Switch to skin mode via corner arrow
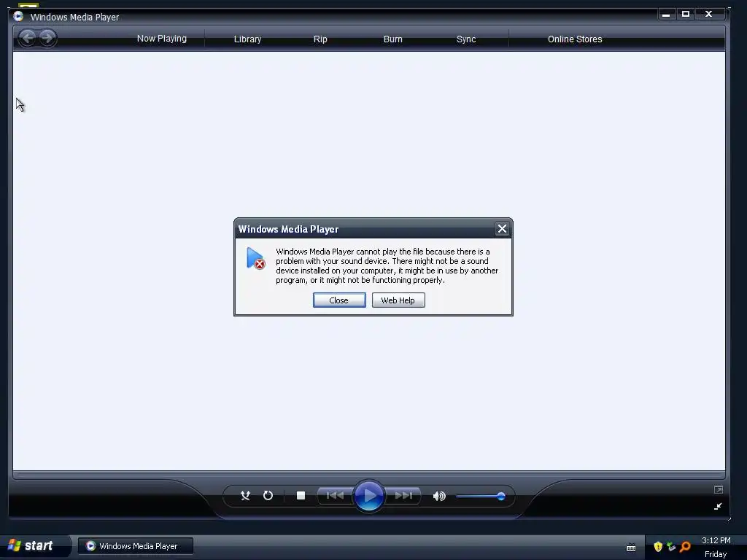Screen dimensions: 747x560 [718, 506]
